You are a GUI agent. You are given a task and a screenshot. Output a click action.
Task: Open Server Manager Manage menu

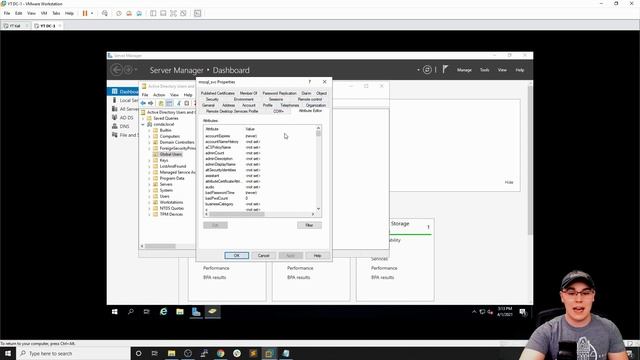464,70
